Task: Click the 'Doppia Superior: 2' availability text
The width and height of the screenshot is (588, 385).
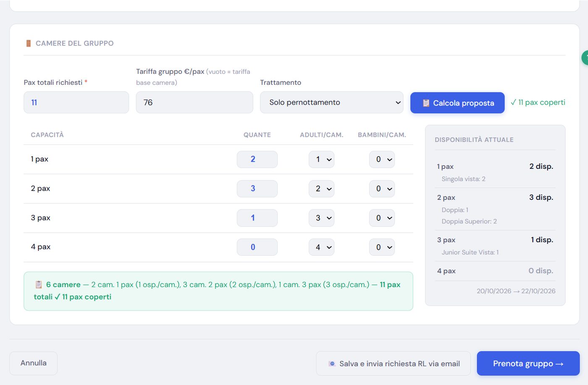Action: coord(469,221)
